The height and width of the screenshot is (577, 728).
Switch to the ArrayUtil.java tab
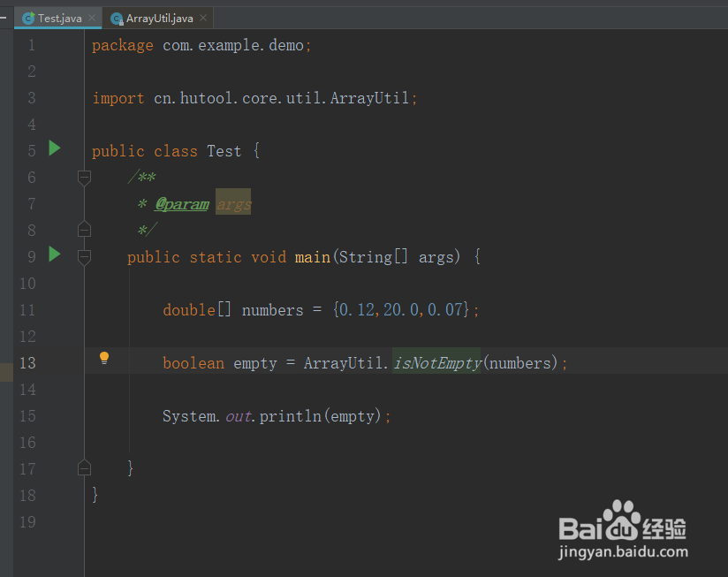[159, 19]
